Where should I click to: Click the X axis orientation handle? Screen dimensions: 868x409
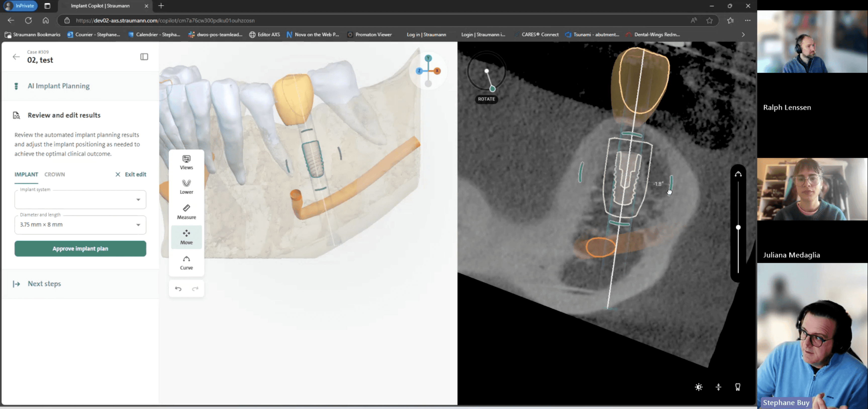(x=437, y=71)
